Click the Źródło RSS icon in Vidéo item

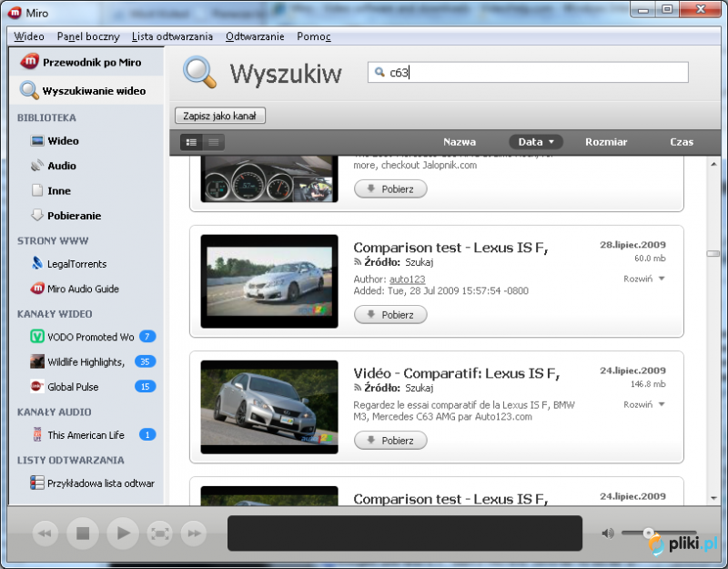357,388
